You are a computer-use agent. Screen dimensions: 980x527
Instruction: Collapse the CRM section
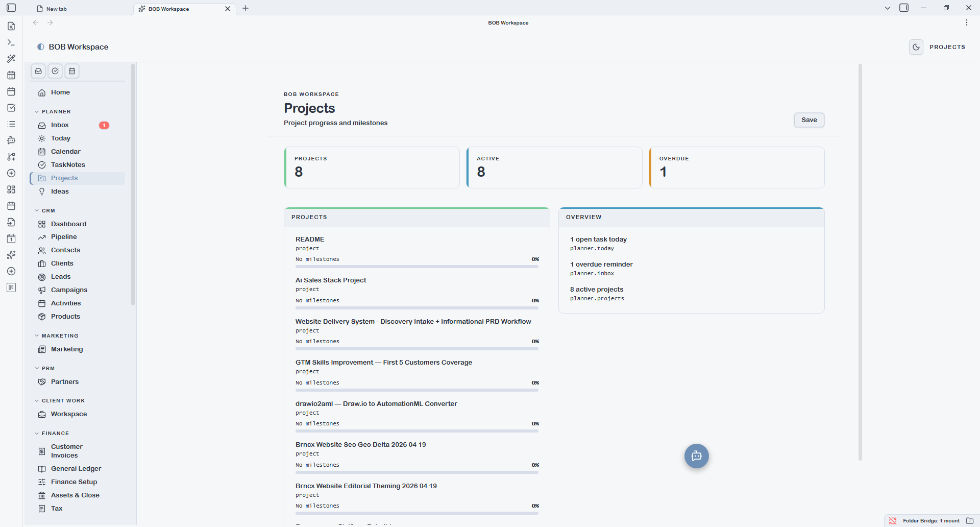pyautogui.click(x=45, y=210)
